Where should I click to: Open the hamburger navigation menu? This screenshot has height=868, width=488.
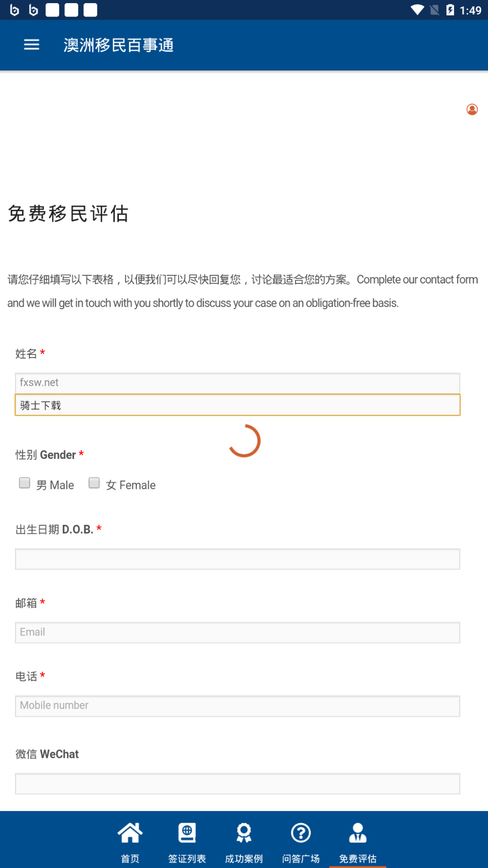pyautogui.click(x=31, y=45)
